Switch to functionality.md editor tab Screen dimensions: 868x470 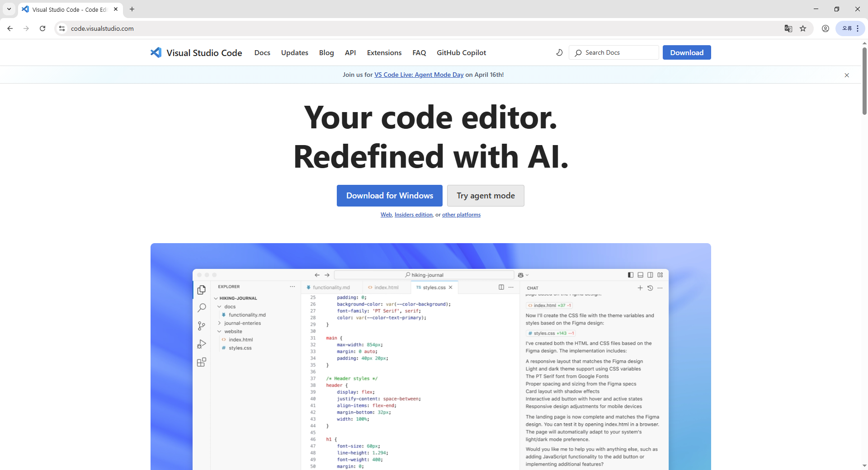pyautogui.click(x=331, y=287)
